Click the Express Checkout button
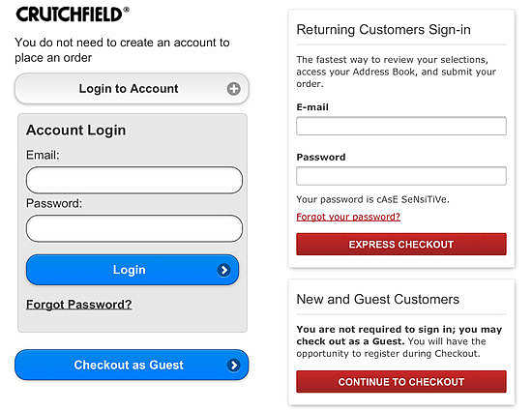 401,244
